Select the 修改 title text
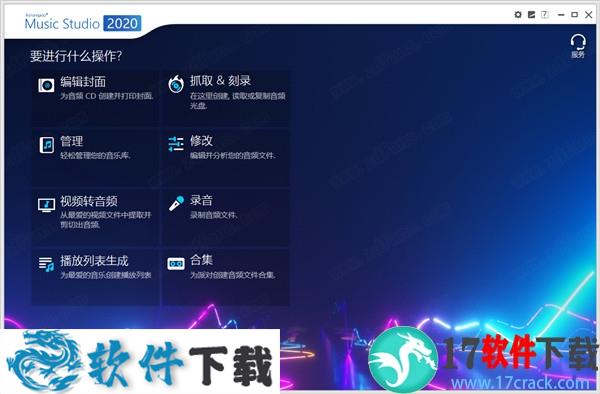 [x=201, y=140]
